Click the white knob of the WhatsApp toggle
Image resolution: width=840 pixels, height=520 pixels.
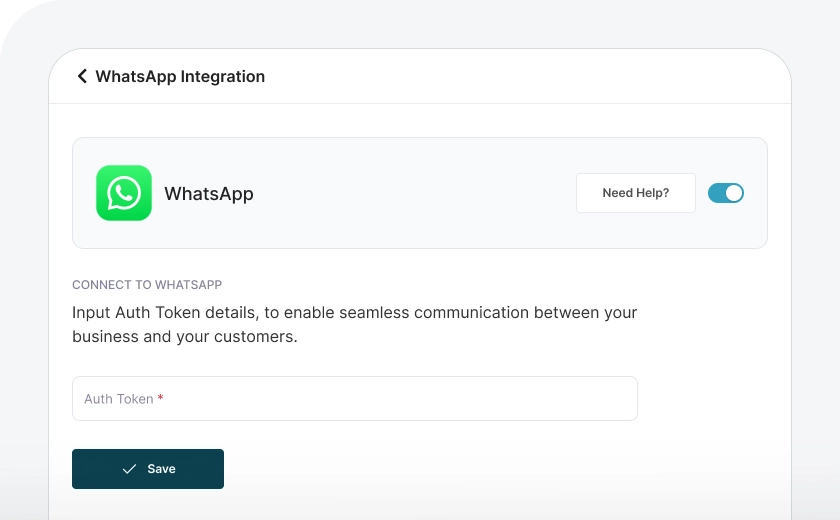coord(734,193)
